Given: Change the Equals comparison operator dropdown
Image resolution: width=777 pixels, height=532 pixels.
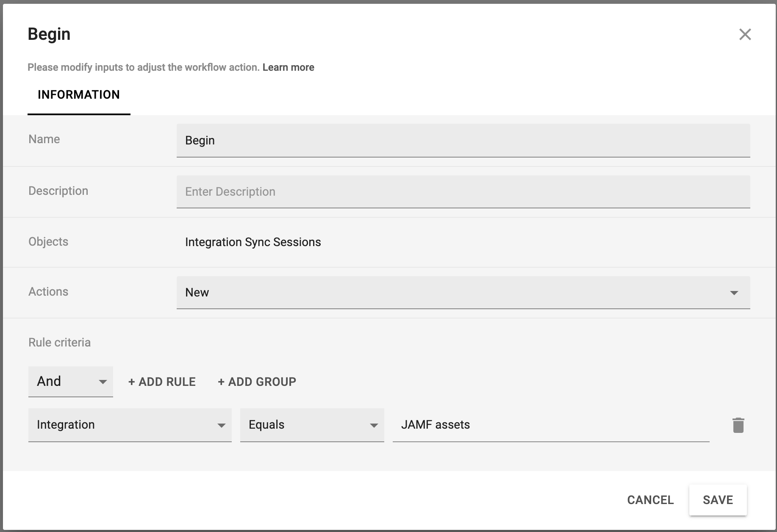Looking at the screenshot, I should 312,425.
